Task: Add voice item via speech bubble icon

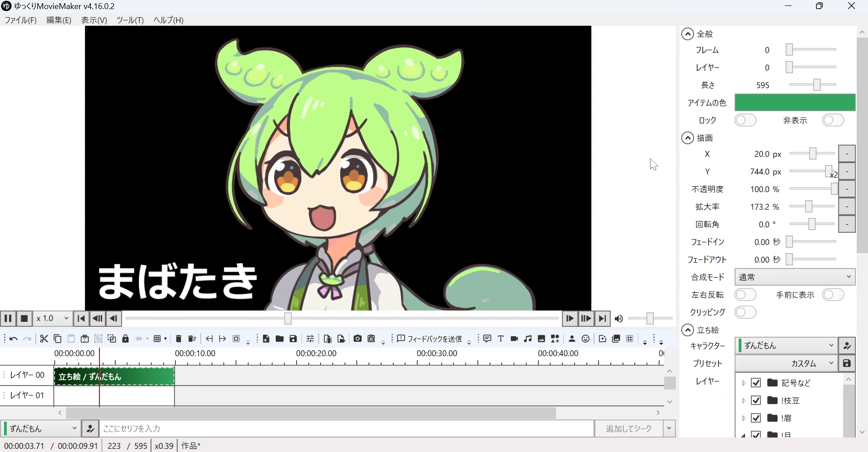Action: click(x=487, y=339)
